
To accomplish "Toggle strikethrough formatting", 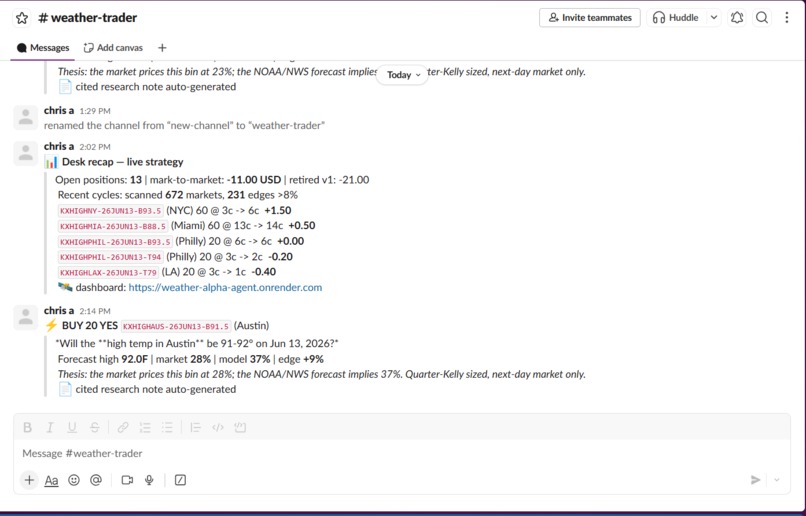I will pyautogui.click(x=95, y=427).
